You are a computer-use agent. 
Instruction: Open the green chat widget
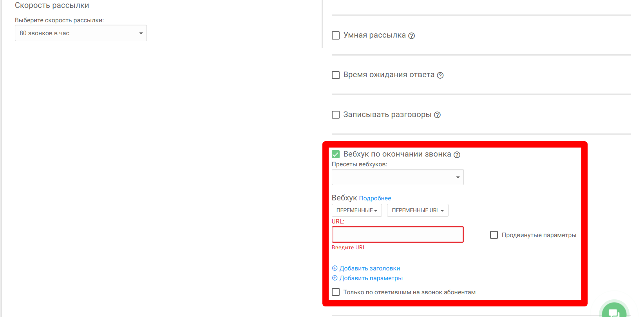(x=613, y=311)
